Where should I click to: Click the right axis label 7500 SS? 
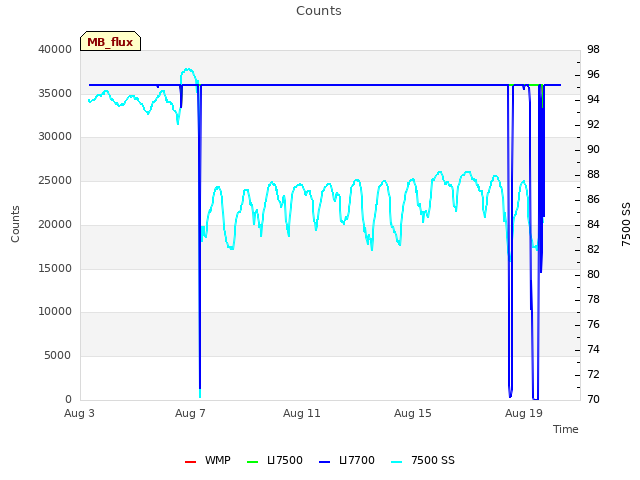pos(626,224)
